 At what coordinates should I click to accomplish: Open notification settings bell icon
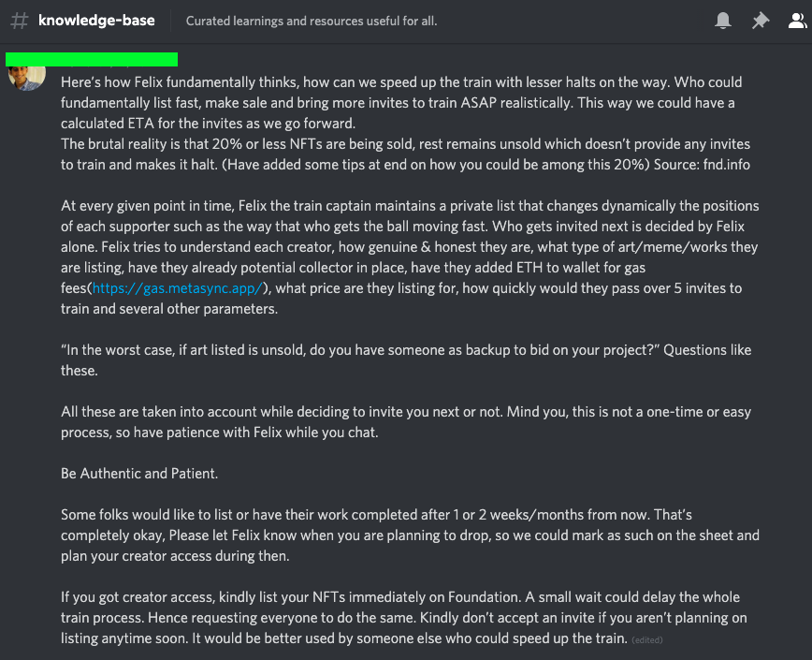[723, 21]
